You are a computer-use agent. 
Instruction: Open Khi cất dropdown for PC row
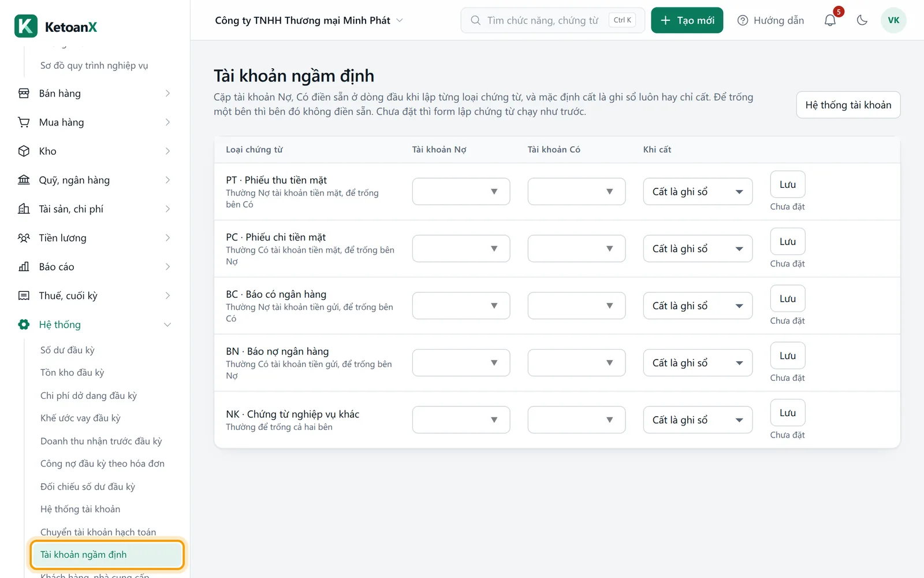click(x=698, y=249)
